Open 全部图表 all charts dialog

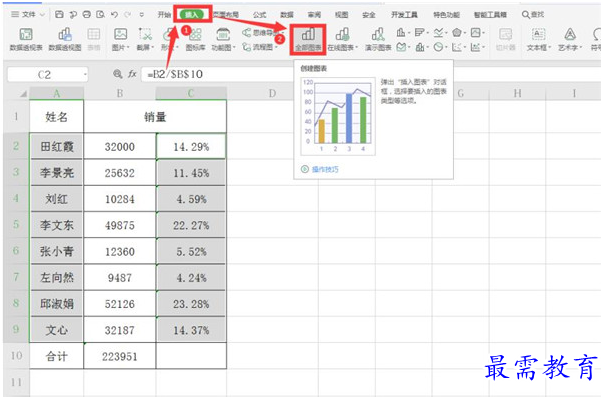tap(308, 39)
